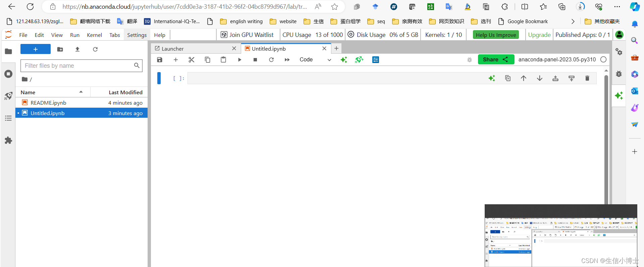Restart kernel and run all cells
The height and width of the screenshot is (267, 644).
click(x=287, y=60)
